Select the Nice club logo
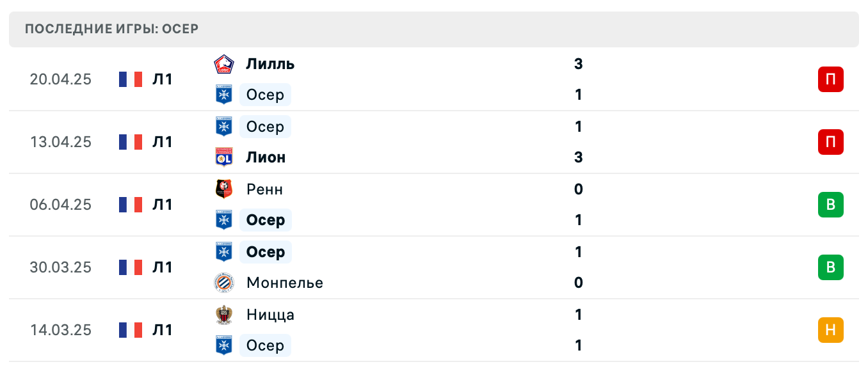Screen dimensions: 868x371 click(223, 315)
